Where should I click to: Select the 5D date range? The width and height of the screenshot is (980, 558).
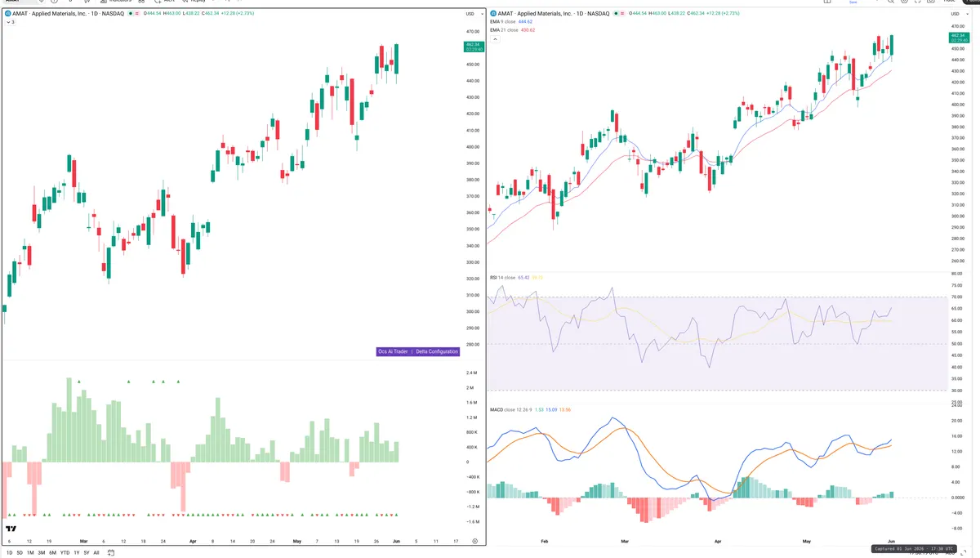tap(20, 552)
